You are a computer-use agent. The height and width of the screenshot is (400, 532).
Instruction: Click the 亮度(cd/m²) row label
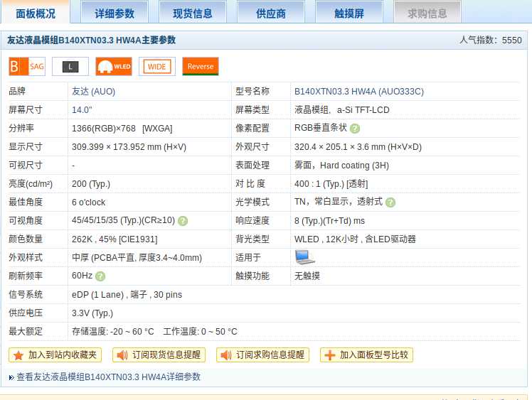(x=31, y=184)
